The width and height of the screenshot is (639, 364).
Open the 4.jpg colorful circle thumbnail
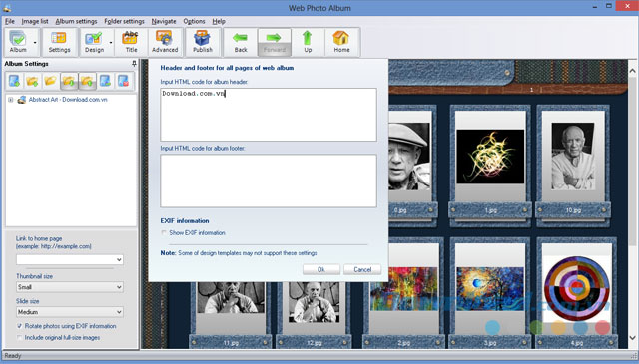577,288
